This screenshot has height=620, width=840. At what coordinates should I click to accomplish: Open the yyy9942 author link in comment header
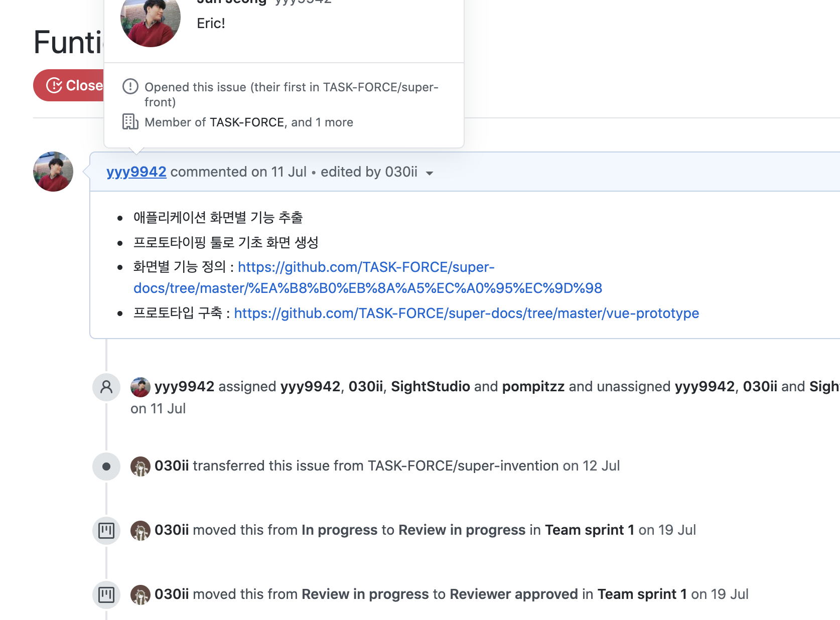tap(136, 172)
